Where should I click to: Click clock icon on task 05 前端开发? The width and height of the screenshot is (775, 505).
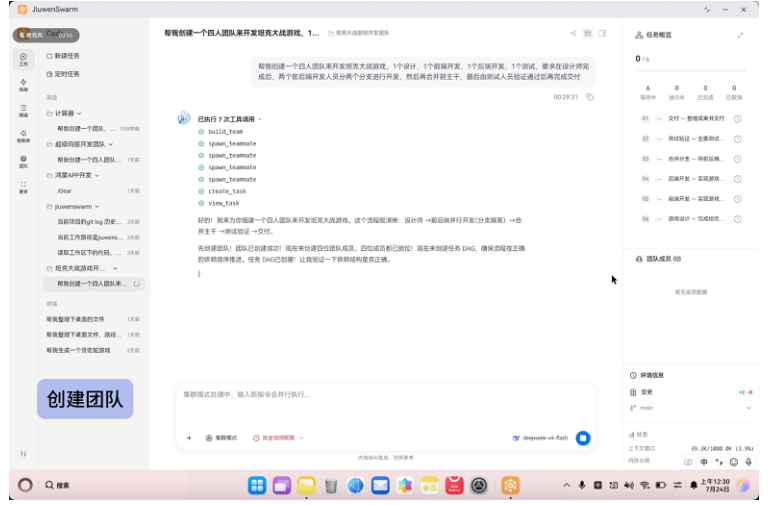tap(737, 199)
